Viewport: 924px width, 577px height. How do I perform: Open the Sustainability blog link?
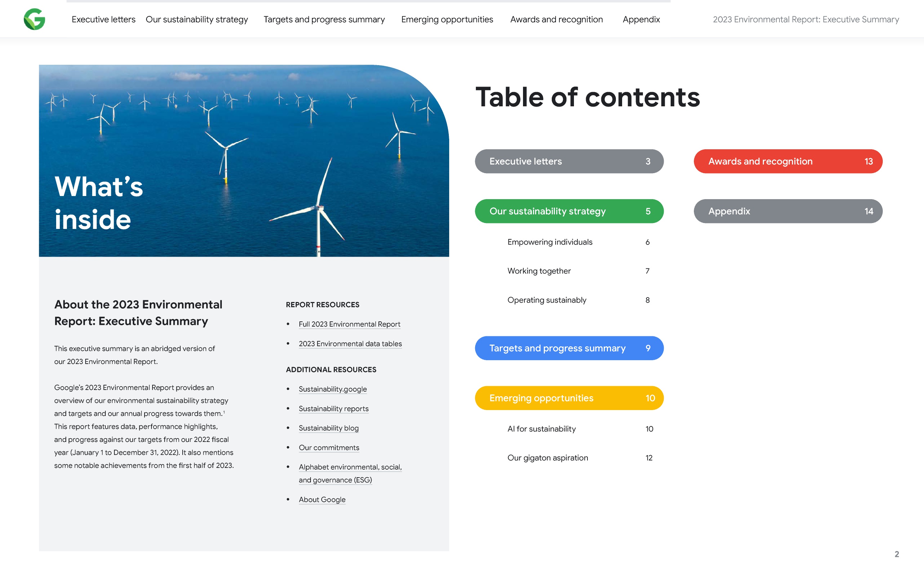coord(328,428)
